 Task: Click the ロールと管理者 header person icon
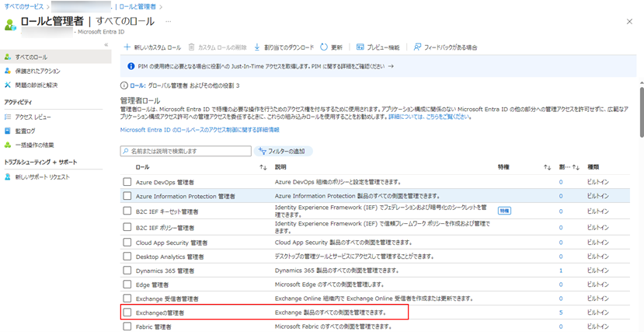[x=10, y=25]
